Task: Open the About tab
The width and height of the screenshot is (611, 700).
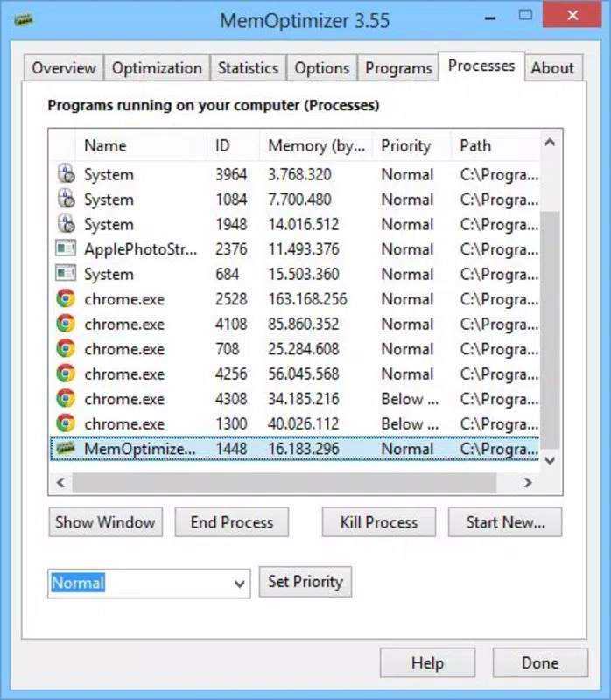Action: [x=552, y=68]
